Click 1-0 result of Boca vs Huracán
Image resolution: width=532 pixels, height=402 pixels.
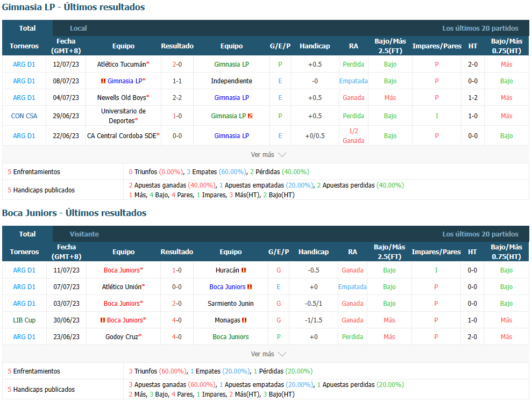coord(177,270)
